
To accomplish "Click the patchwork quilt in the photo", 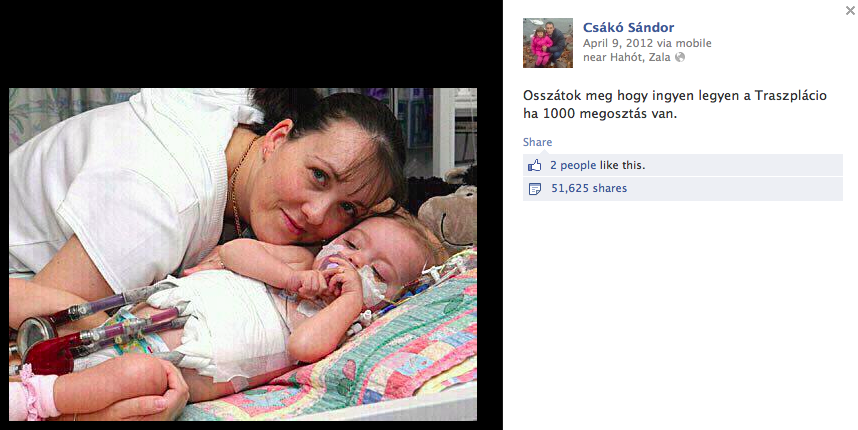I will [383, 350].
